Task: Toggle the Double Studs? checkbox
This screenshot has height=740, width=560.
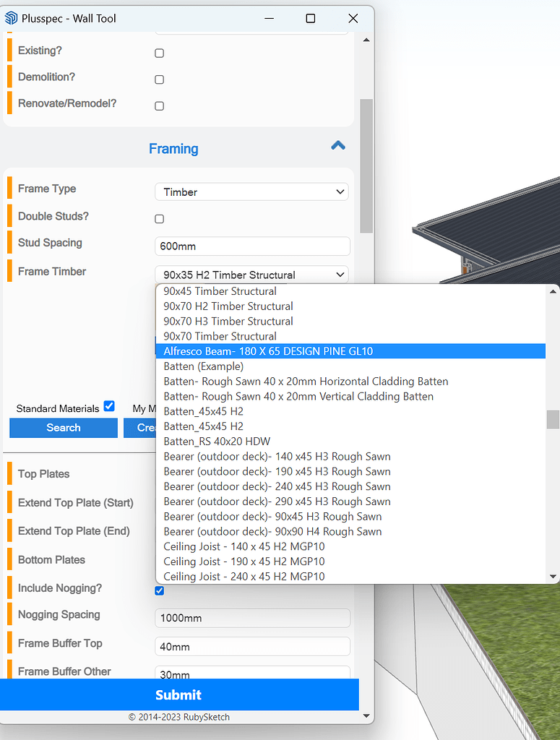Action: point(160,219)
